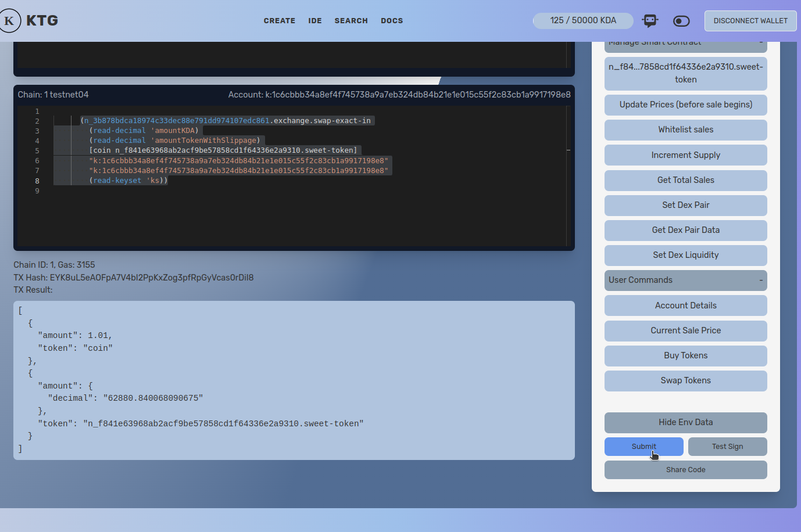Go to the SEARCH page
This screenshot has width=801, height=532.
pyautogui.click(x=351, y=21)
